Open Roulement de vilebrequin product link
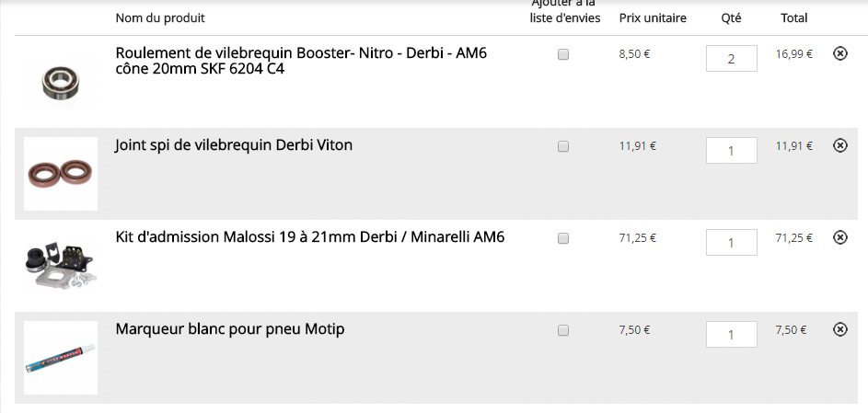 click(x=301, y=61)
